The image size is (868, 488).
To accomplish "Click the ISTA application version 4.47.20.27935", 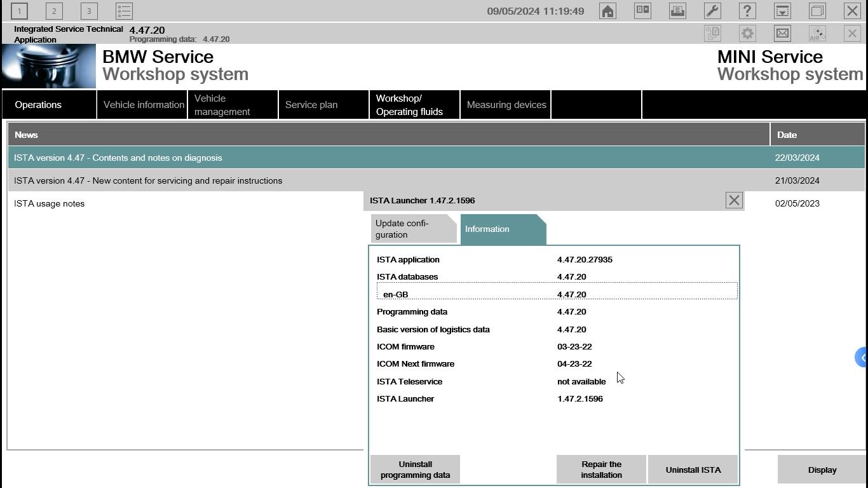I will [x=585, y=259].
